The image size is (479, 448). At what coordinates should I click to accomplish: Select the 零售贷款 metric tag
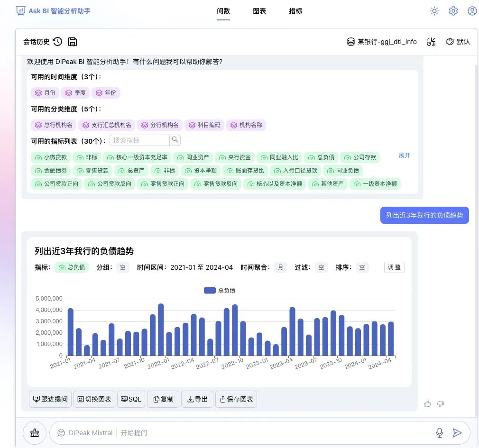coord(92,170)
